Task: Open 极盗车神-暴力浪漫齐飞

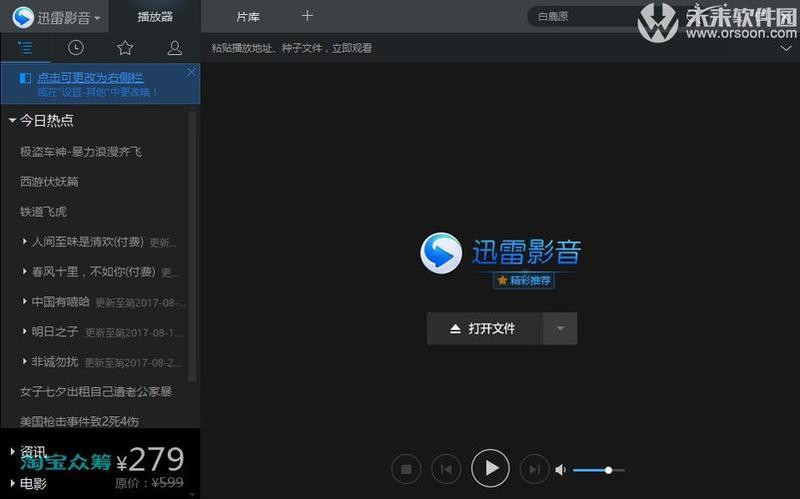Action: click(81, 152)
